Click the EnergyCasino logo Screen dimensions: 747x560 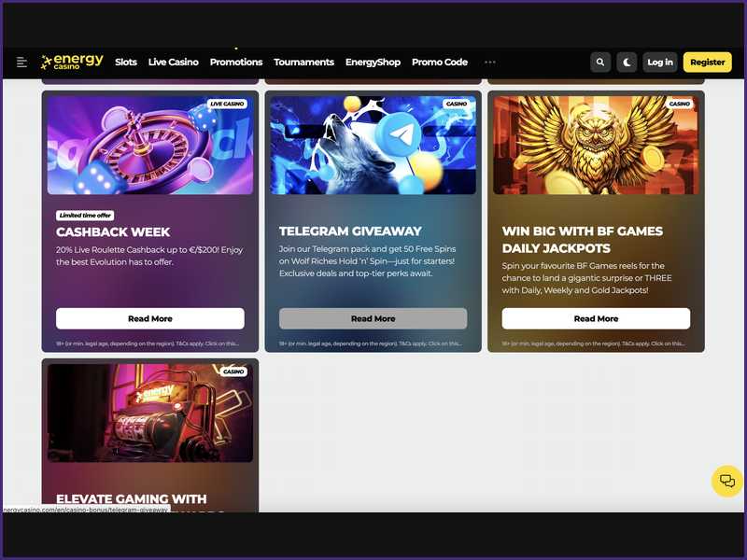72,62
